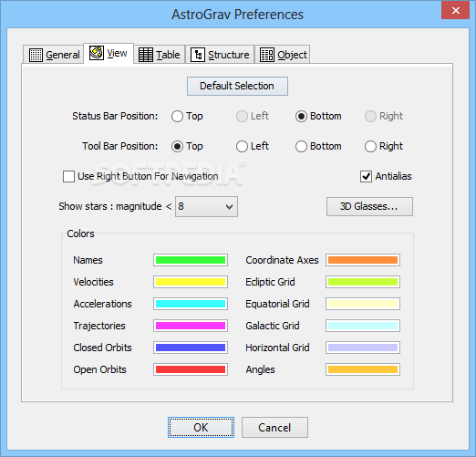Image resolution: width=476 pixels, height=457 pixels.
Task: Toggle the Antialias checkbox
Action: tap(366, 176)
